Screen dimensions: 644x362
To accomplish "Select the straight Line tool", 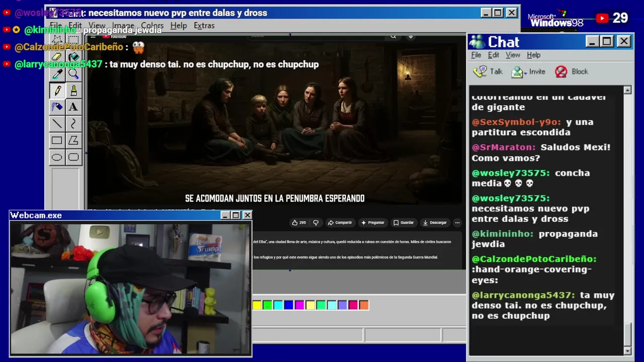I will coord(57,124).
